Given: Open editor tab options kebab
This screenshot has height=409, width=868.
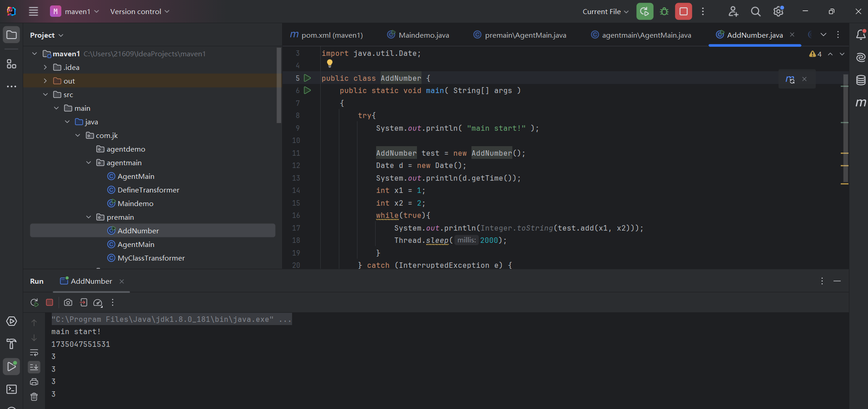Looking at the screenshot, I should pos(838,34).
